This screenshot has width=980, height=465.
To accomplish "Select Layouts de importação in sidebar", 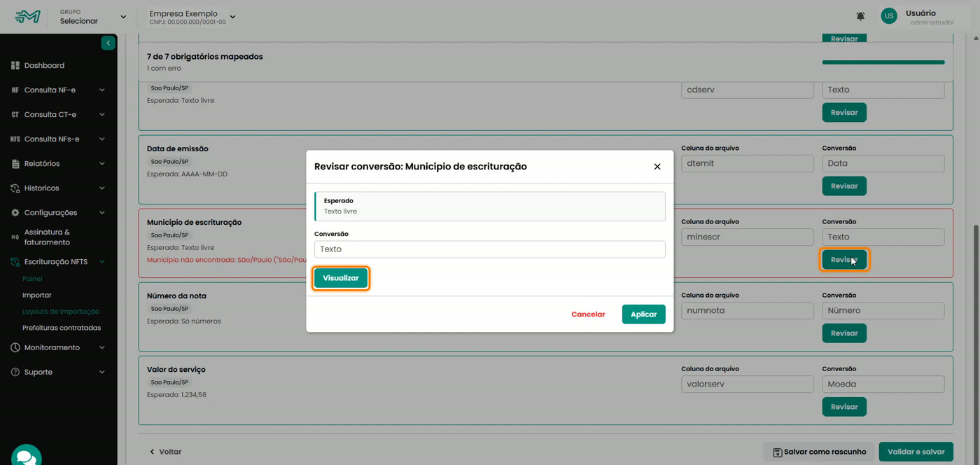I will [61, 311].
